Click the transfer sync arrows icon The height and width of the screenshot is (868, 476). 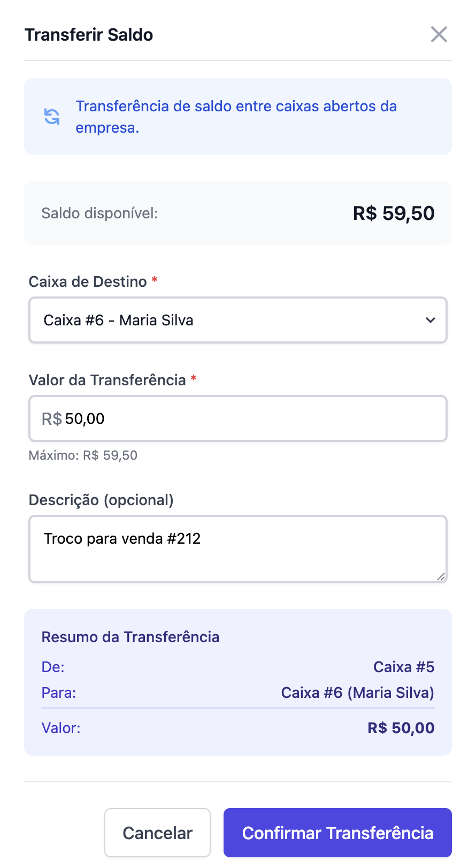52,117
